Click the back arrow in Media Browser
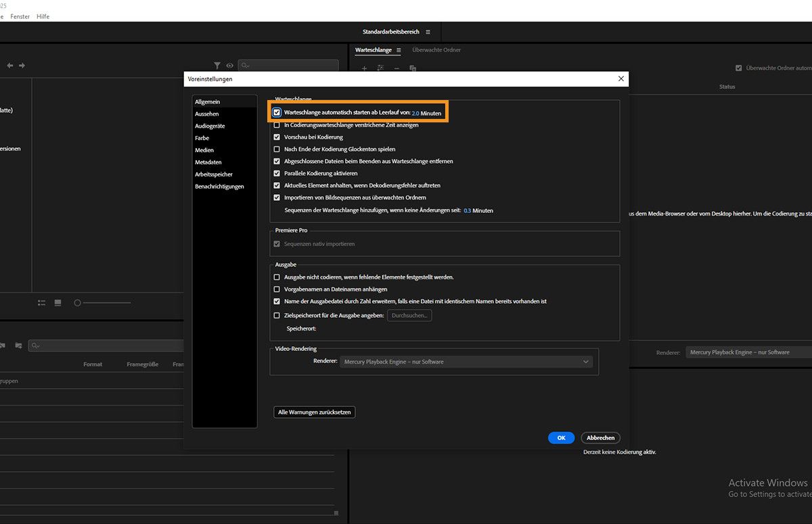 [10, 66]
